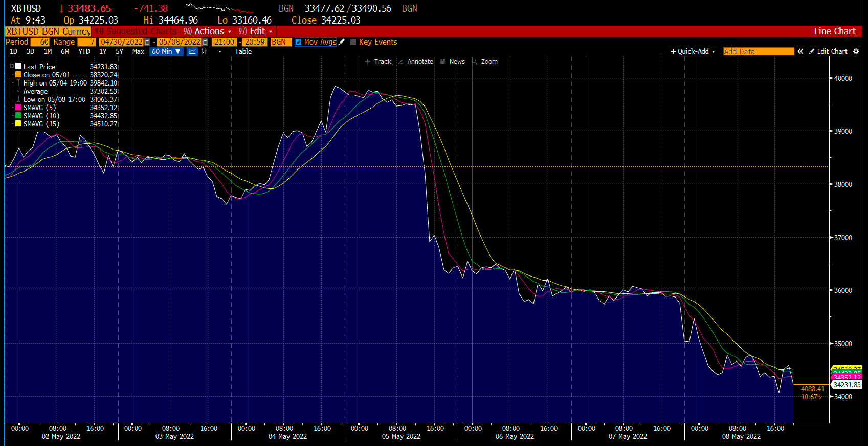The image size is (868, 446).
Task: Open the 60 Min interval dropdown
Action: (166, 52)
